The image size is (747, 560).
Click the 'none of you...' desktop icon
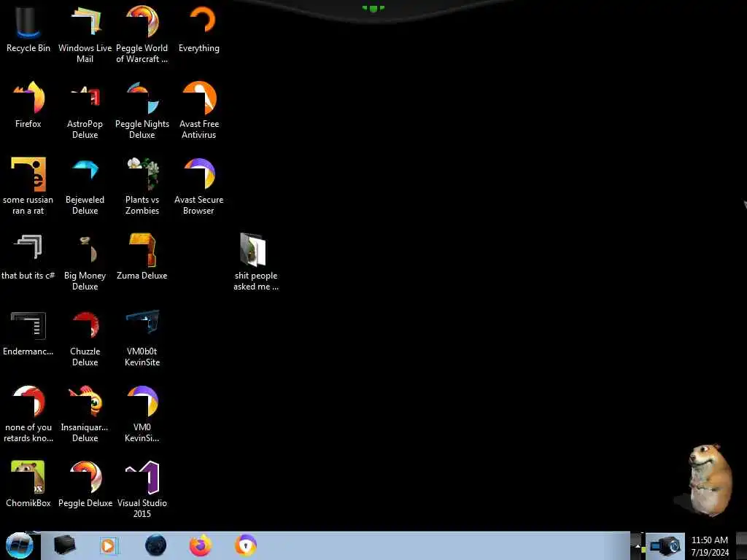click(x=28, y=414)
